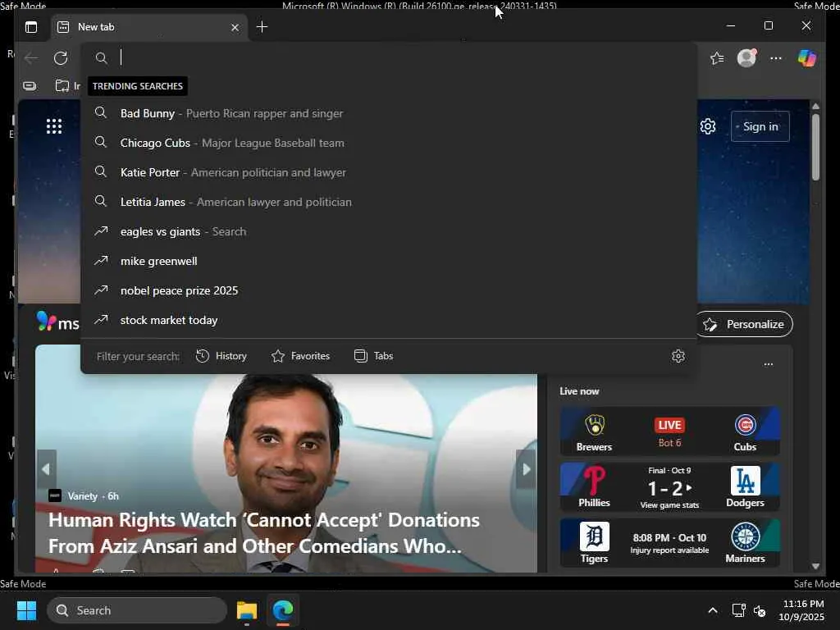Open Brewers vs Cubs live game

coord(669,431)
